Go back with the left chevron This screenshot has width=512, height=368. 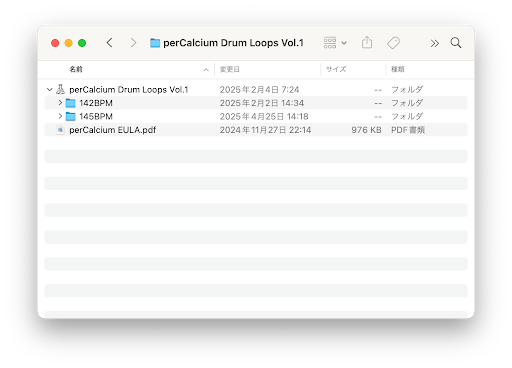(109, 43)
